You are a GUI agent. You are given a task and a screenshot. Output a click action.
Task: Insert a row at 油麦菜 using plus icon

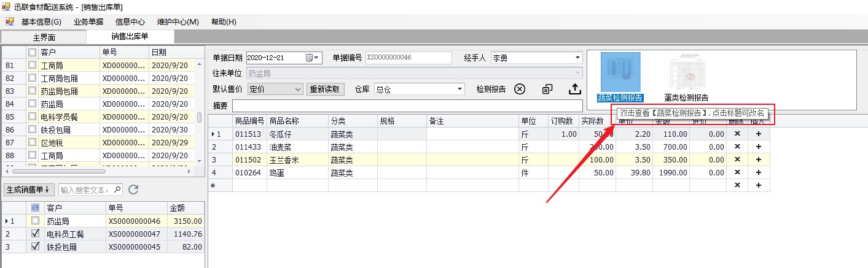[x=759, y=147]
